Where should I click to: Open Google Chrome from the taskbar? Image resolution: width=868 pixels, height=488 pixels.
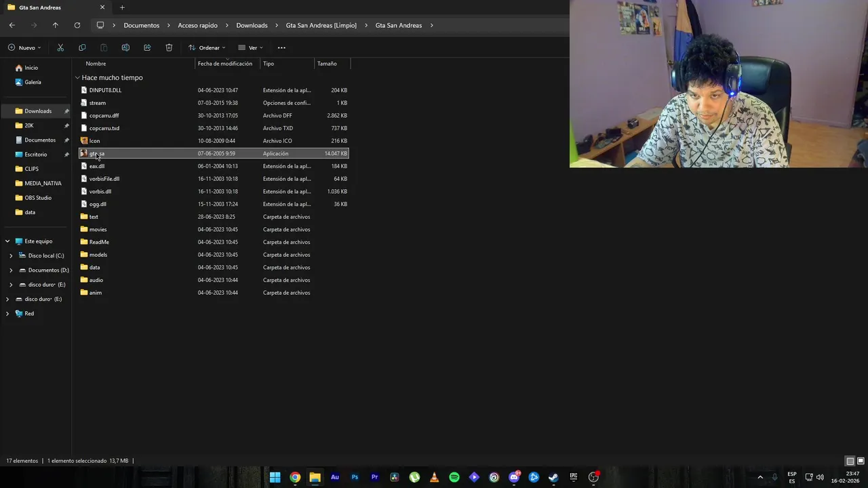(295, 477)
